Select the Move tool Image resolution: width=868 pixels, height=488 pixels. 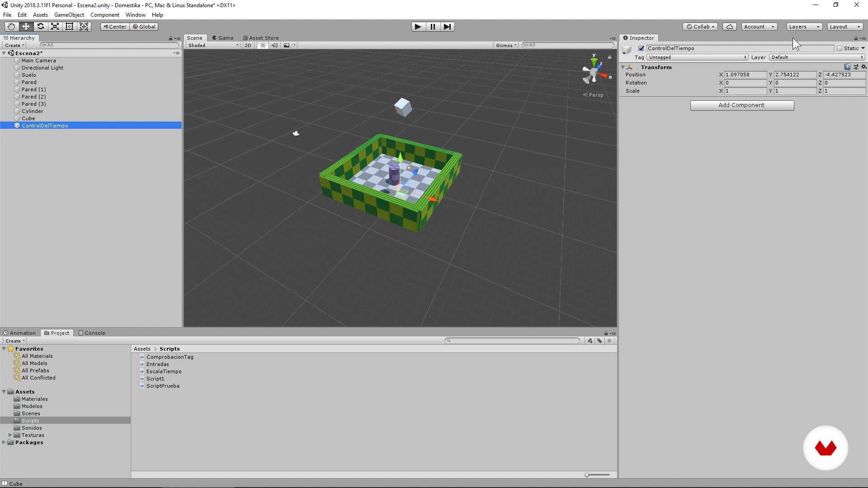pyautogui.click(x=26, y=27)
